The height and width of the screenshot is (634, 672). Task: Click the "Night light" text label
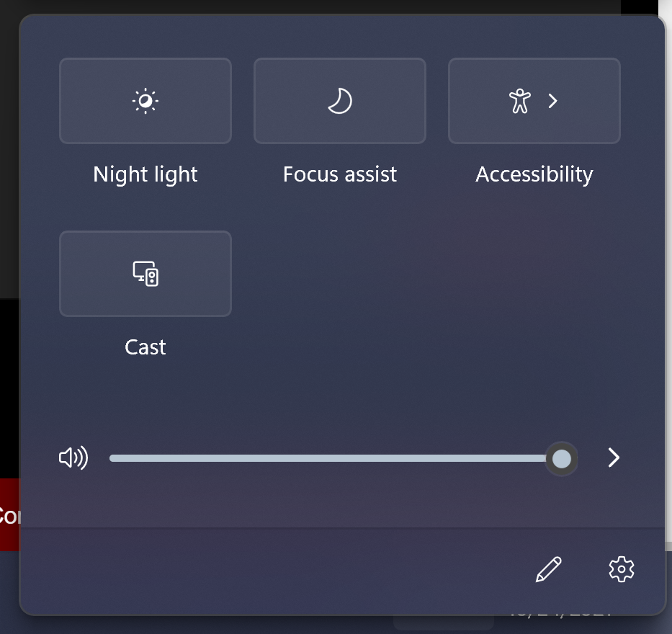pyautogui.click(x=145, y=174)
